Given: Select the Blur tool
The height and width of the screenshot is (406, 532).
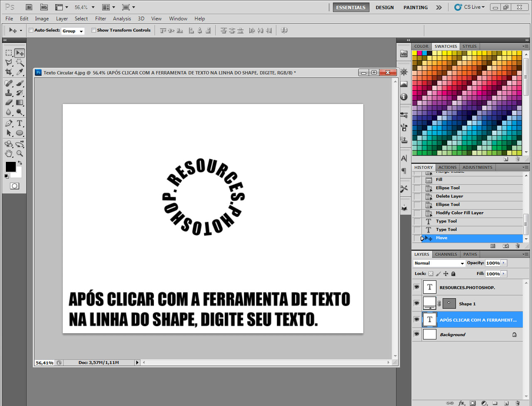Looking at the screenshot, I should coord(9,112).
